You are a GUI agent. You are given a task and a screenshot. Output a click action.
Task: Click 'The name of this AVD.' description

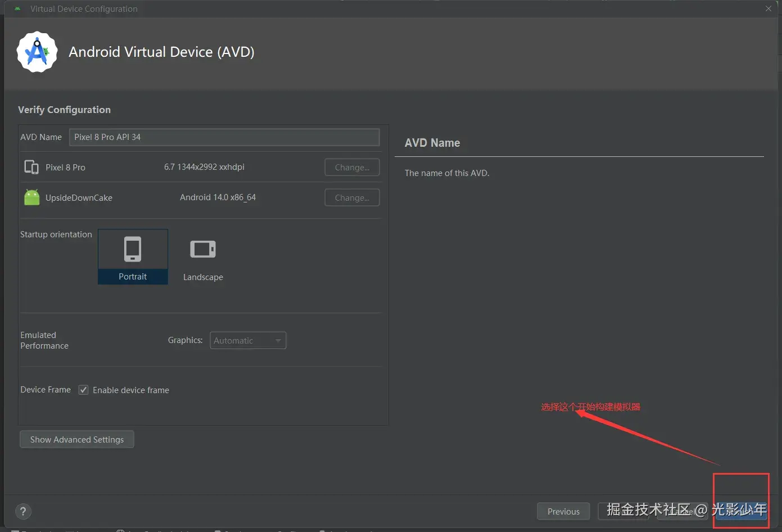(447, 173)
